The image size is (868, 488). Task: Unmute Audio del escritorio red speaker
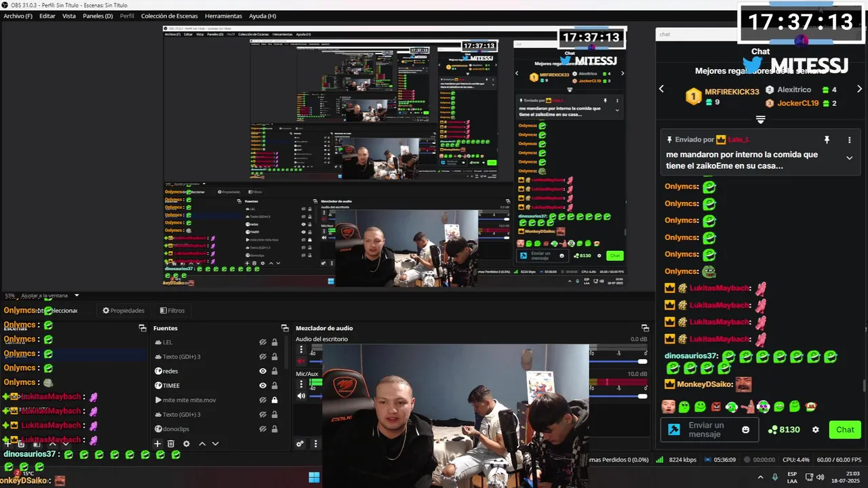coord(301,361)
